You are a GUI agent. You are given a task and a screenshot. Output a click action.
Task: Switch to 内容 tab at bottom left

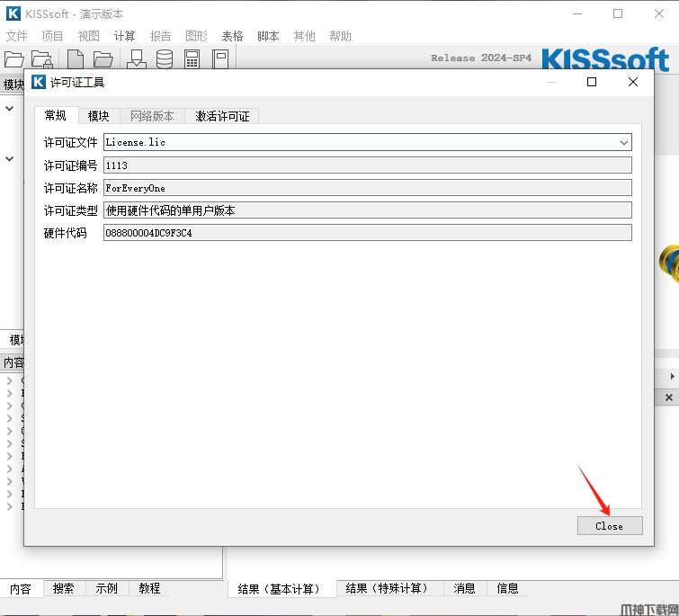click(x=21, y=589)
